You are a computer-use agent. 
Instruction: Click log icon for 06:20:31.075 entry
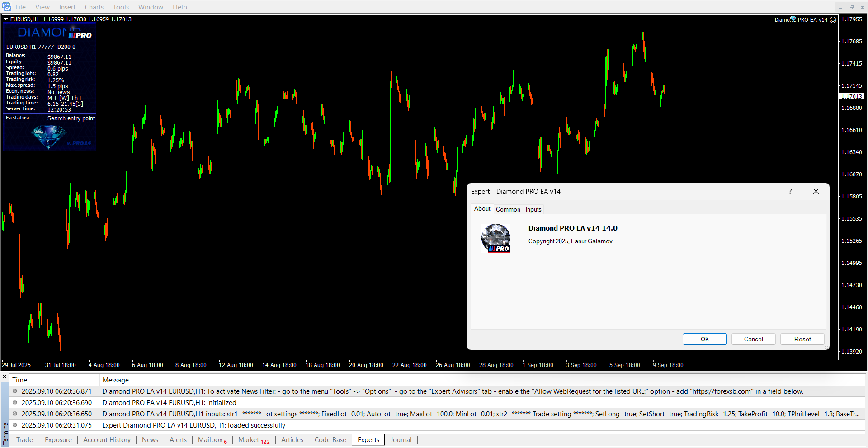(x=15, y=425)
